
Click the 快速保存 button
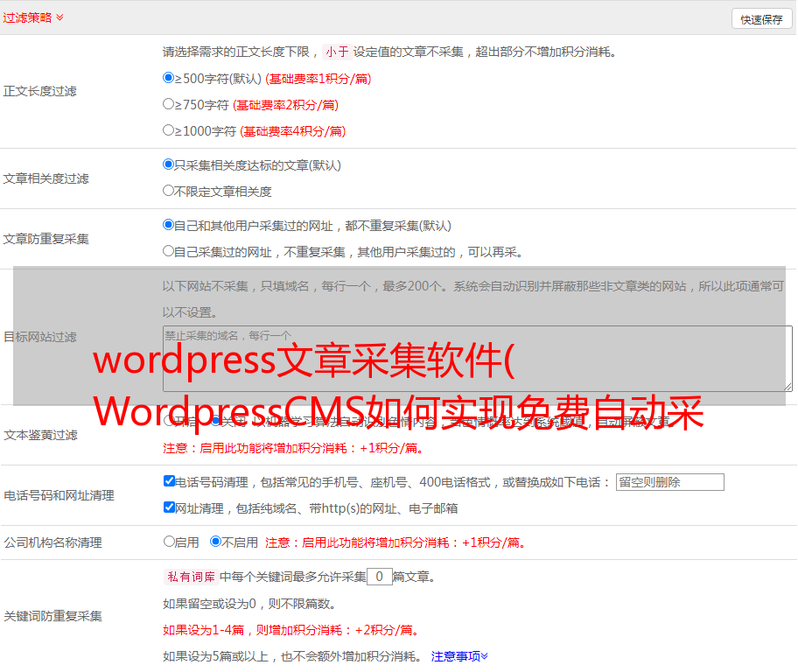point(761,19)
